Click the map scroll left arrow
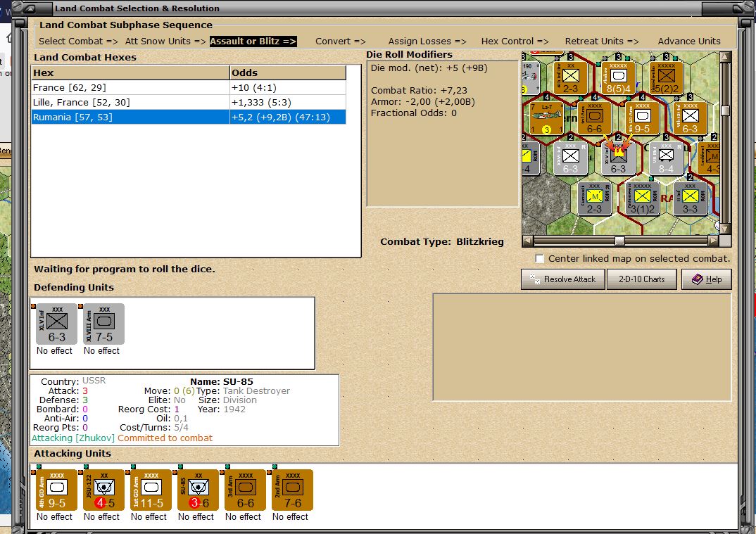 tap(528, 241)
